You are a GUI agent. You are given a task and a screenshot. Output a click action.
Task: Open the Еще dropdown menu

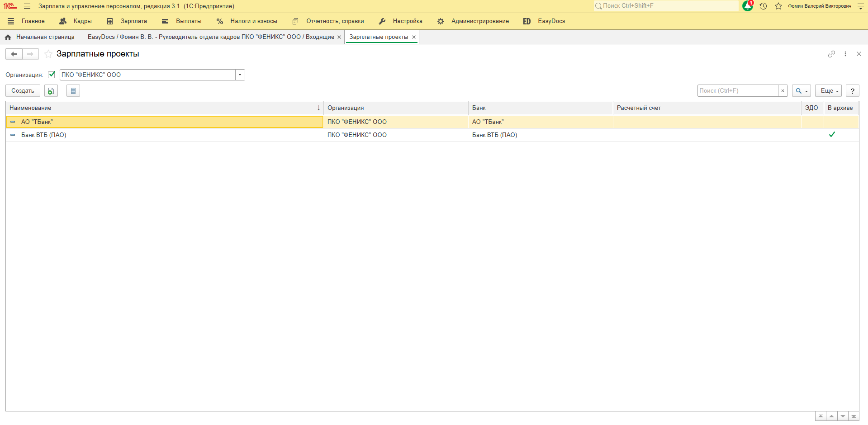point(828,91)
